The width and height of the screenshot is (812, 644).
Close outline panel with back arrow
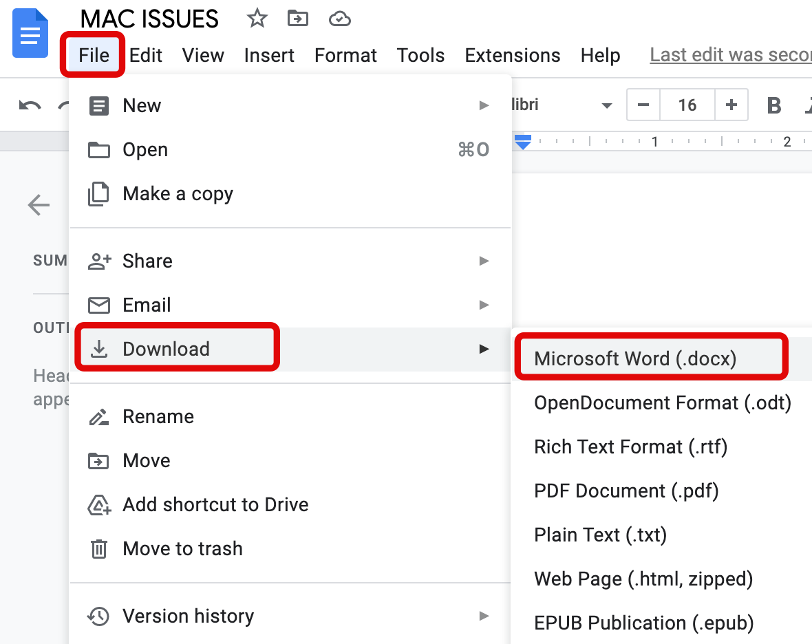point(39,204)
